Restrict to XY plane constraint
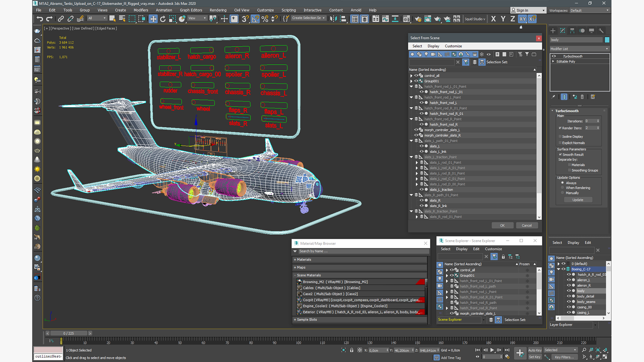The width and height of the screenshot is (644, 362). point(523,19)
